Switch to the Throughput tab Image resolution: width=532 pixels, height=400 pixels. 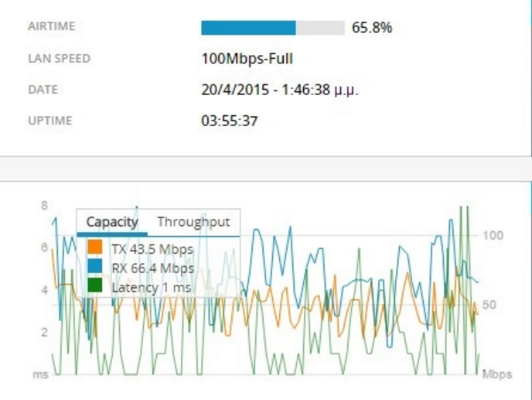coord(193,222)
